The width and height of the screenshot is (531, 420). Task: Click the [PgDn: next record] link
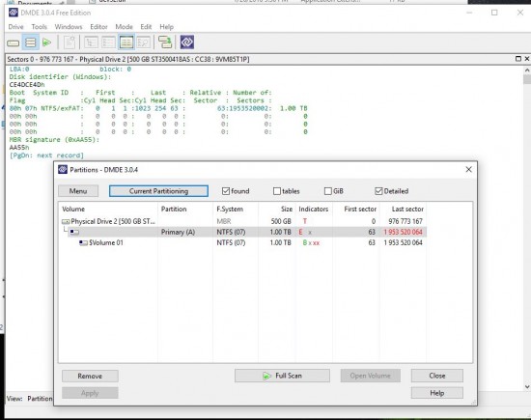coord(46,155)
